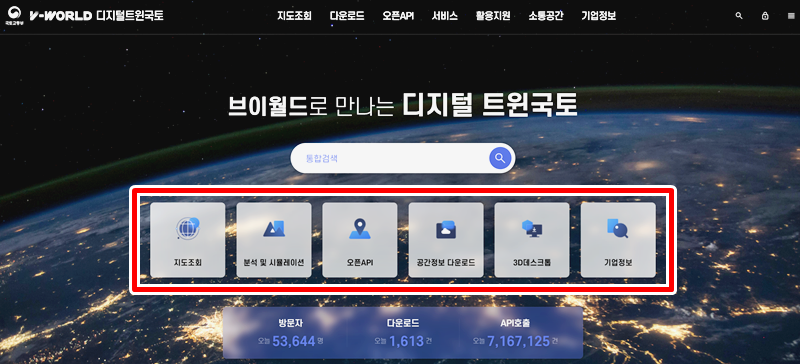This screenshot has height=364, width=800.
Task: Click the API호출 count 7,167,125
Action: tap(518, 341)
